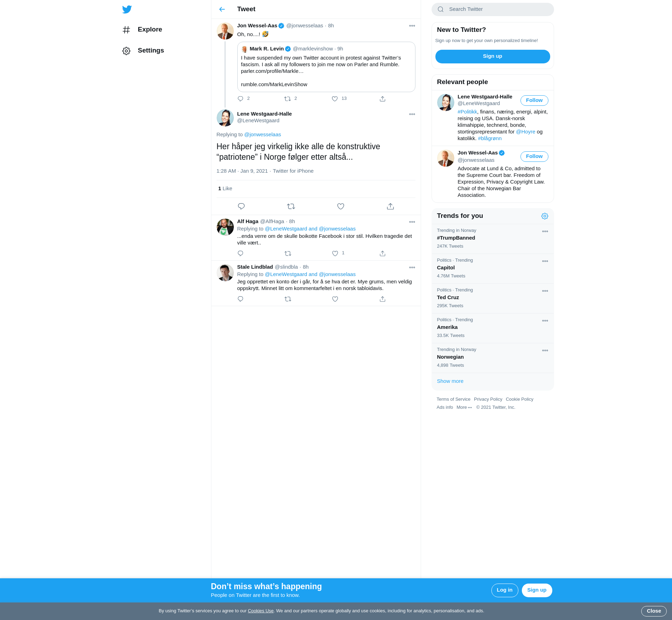The height and width of the screenshot is (620, 672).
Task: Click in the Search Twitter field
Action: click(x=492, y=9)
